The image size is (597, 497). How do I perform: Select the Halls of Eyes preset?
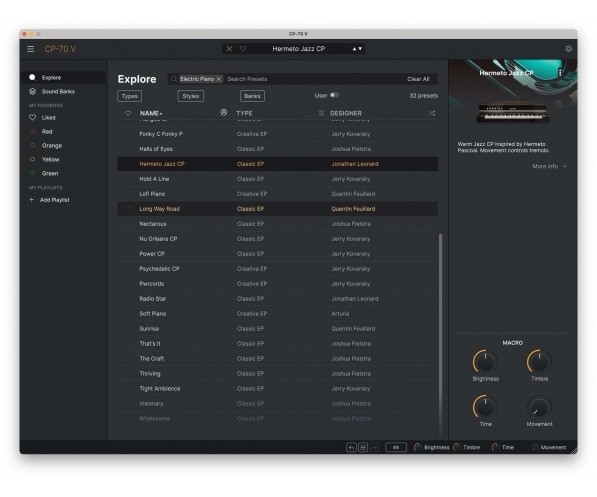278,149
